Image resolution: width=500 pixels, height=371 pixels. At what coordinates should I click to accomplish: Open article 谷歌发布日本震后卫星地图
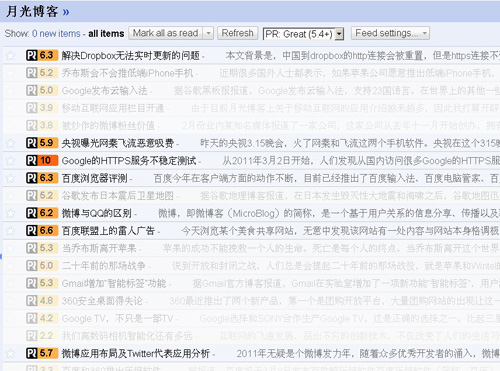point(118,196)
